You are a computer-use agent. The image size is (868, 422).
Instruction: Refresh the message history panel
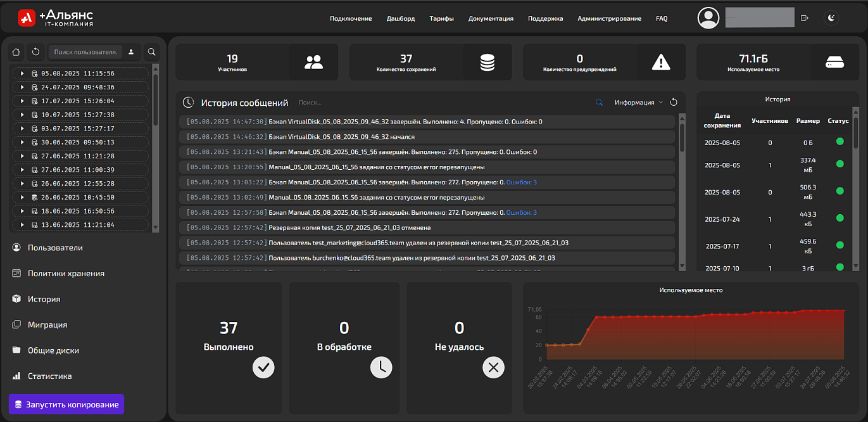click(x=674, y=102)
